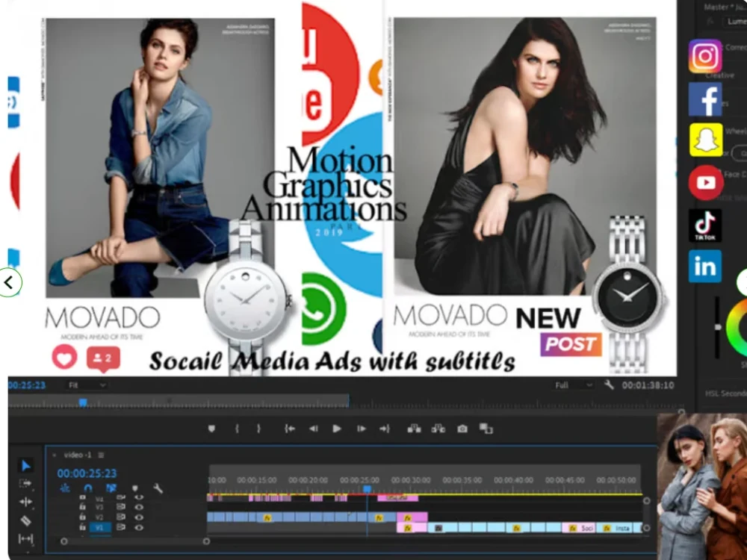Open the two-women fashion thumbnail
Screen dimensions: 747x560
click(702, 487)
